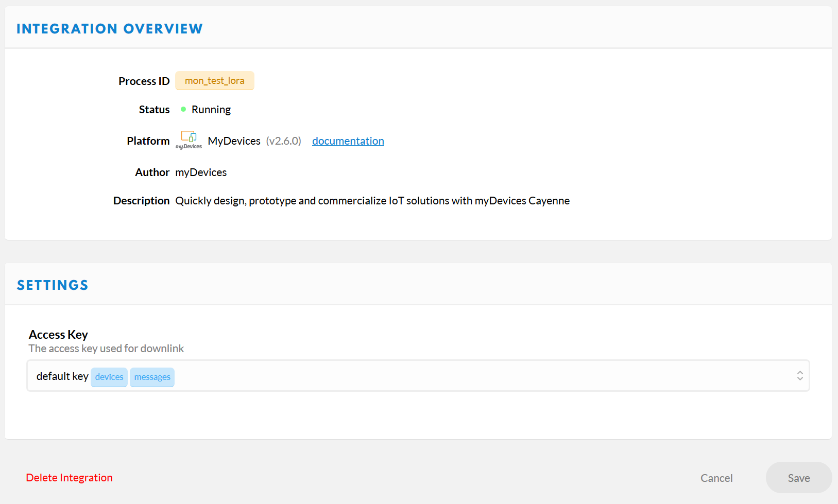Click the version (v2.6.0) label
This screenshot has width=838, height=504.
coord(284,141)
